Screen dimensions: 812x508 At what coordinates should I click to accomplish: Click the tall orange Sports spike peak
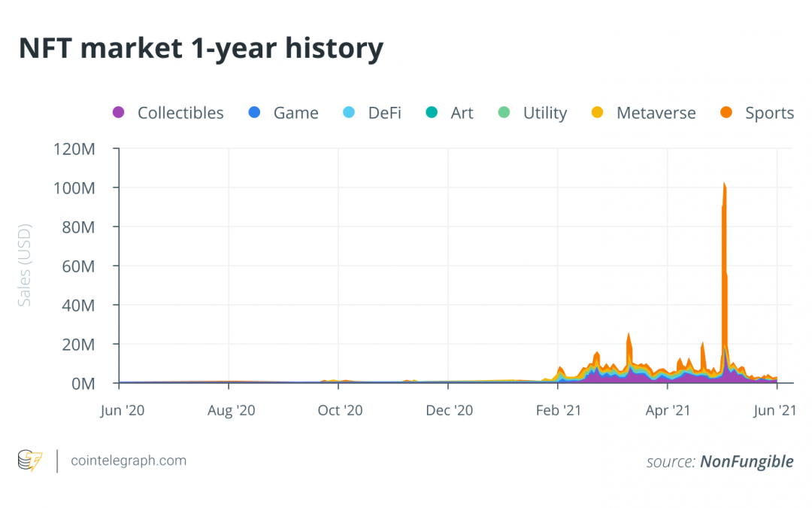(724, 185)
